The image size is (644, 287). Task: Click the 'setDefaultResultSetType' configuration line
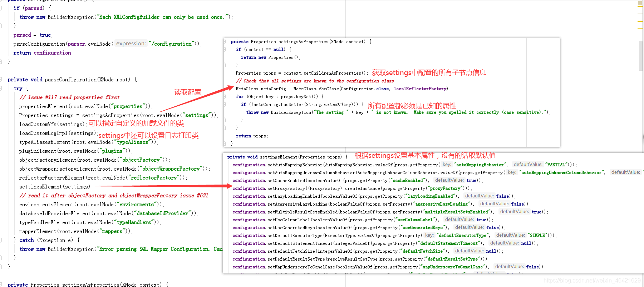[361, 259]
